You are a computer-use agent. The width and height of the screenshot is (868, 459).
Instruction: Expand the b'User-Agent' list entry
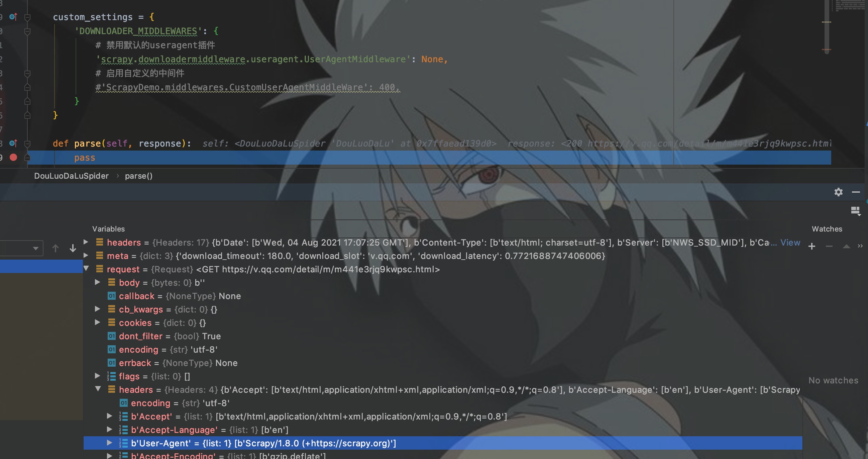(x=110, y=443)
